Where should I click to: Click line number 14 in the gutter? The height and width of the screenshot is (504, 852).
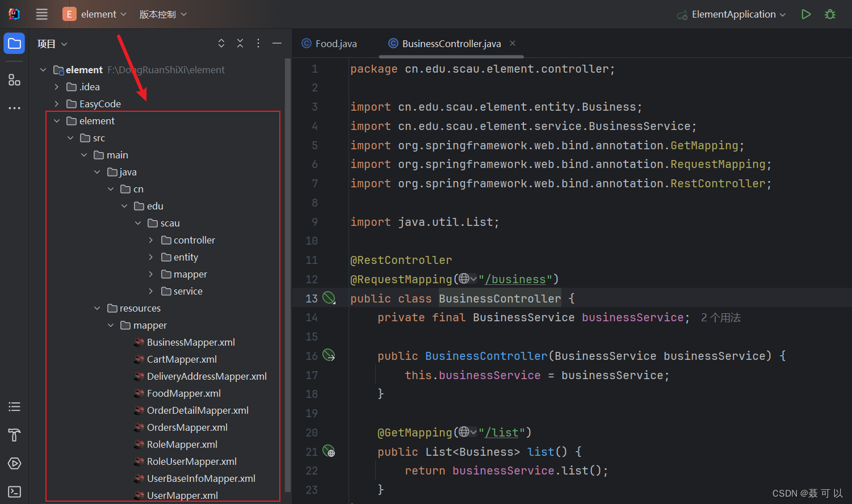312,317
